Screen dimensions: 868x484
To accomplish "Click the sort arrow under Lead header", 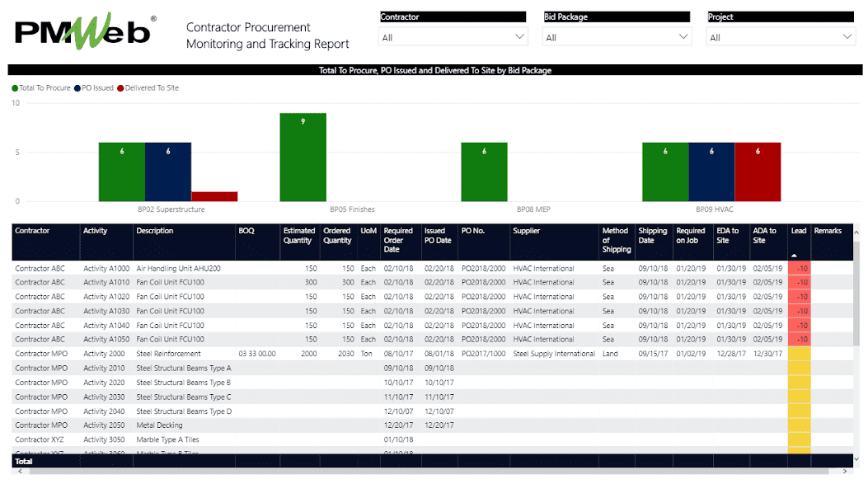I will (x=794, y=255).
